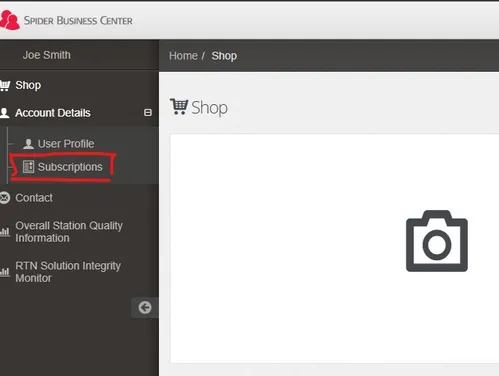Click the Subscriptions list icon
This screenshot has height=376, width=499.
(x=28, y=167)
